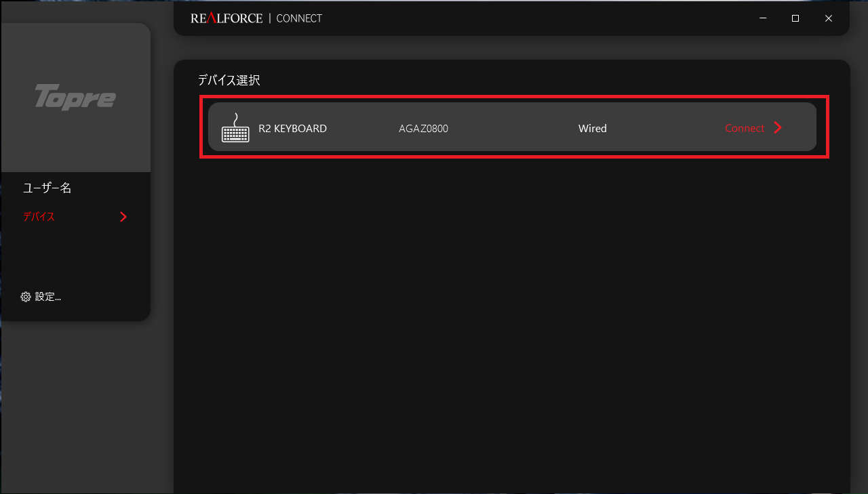Open 設定... from the sidebar

pyautogui.click(x=47, y=297)
